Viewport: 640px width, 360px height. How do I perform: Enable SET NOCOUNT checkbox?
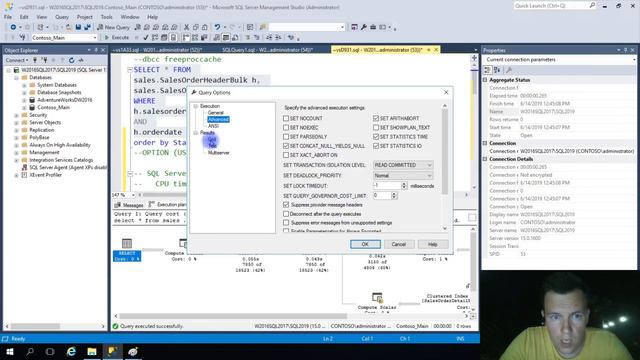pyautogui.click(x=286, y=118)
